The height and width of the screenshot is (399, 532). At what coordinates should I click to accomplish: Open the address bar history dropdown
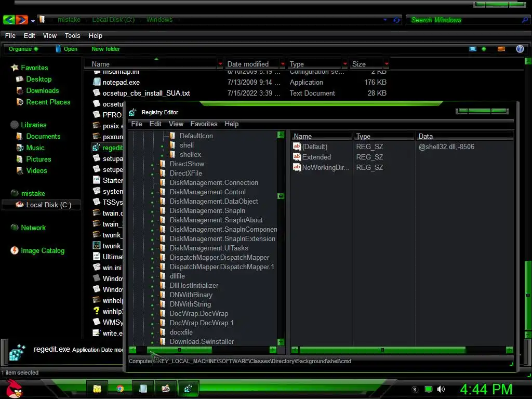385,20
